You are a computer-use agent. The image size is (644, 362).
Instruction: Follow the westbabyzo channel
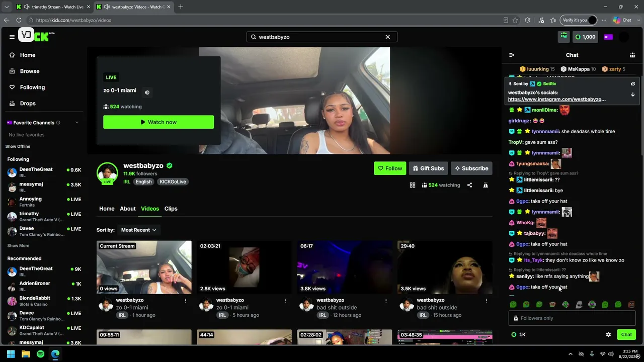(390, 168)
